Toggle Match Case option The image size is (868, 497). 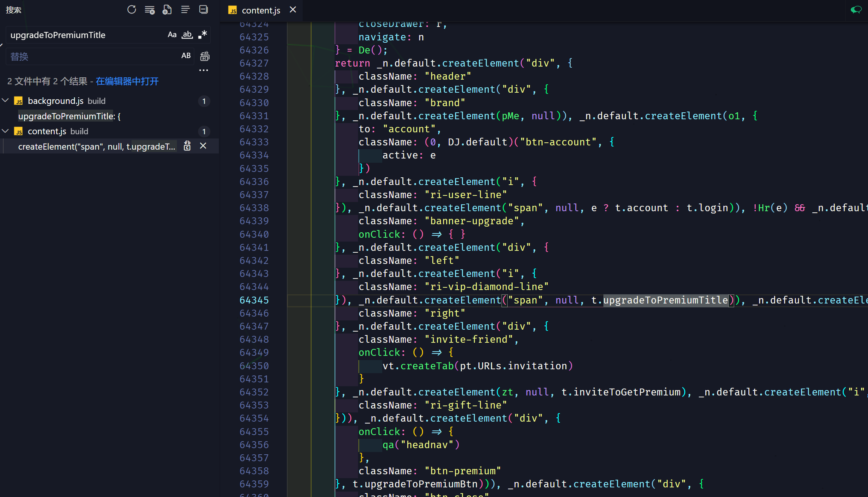[172, 35]
